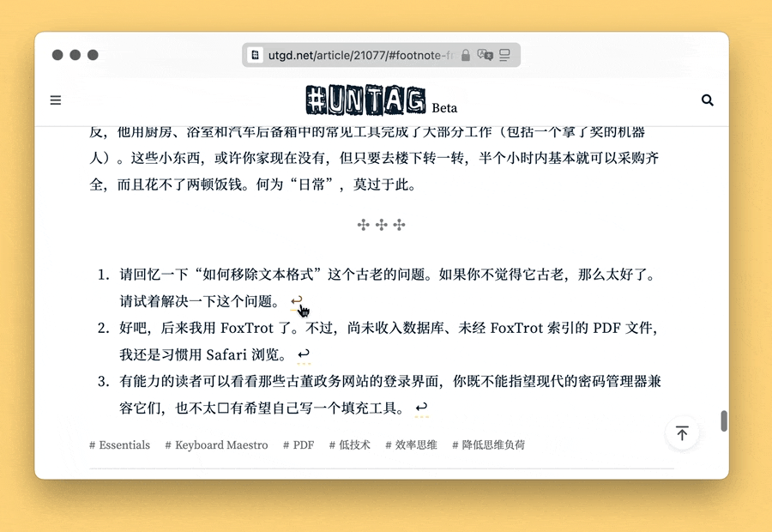Click the text "何为“日常”，莫过于此。"

336,184
